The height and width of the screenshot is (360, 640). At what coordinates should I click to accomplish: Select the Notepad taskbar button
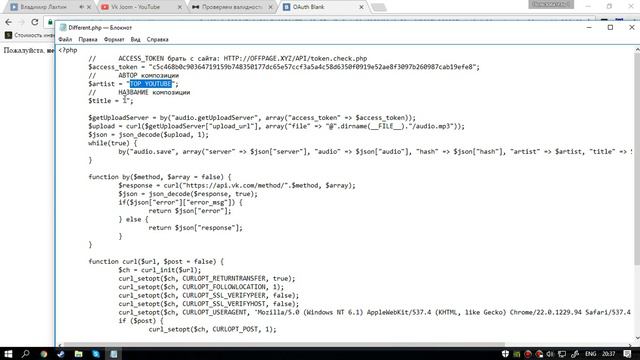113,354
